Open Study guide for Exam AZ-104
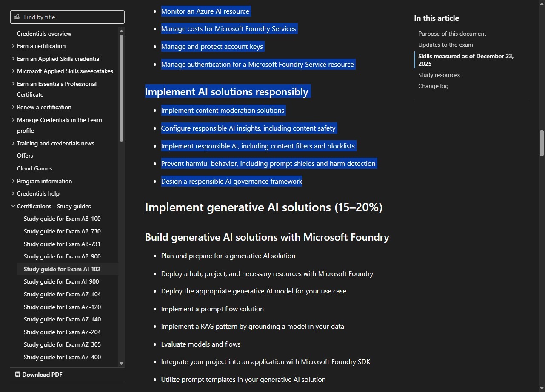Viewport: 545px width, 392px height. click(62, 294)
